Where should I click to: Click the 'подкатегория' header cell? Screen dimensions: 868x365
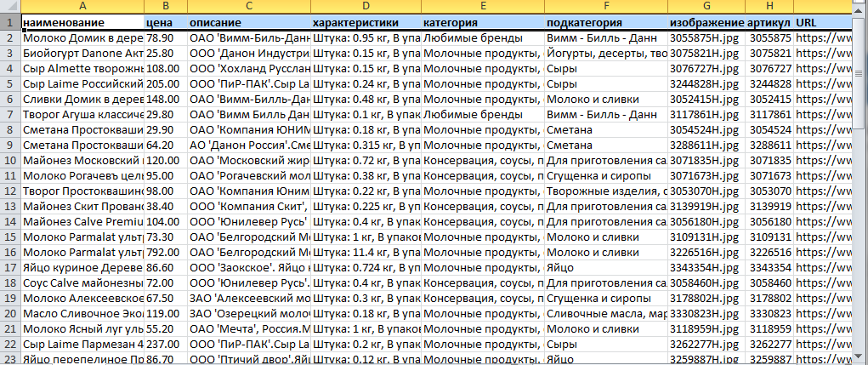tap(606, 23)
